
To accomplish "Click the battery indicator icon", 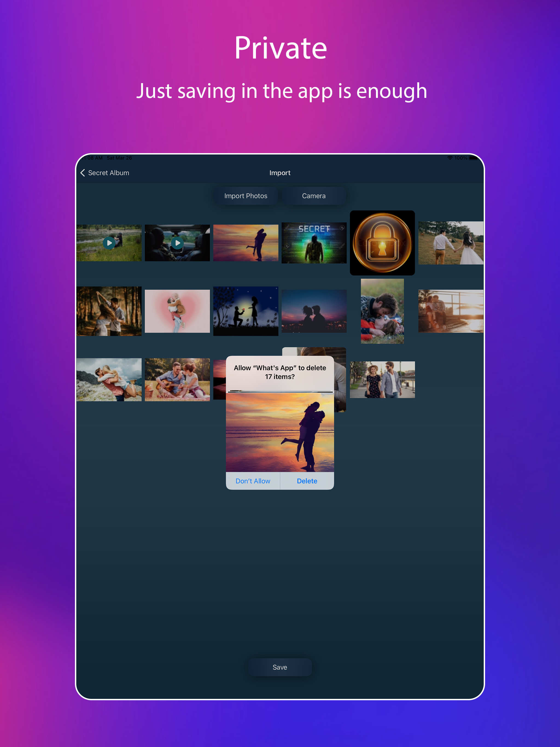I will point(473,158).
